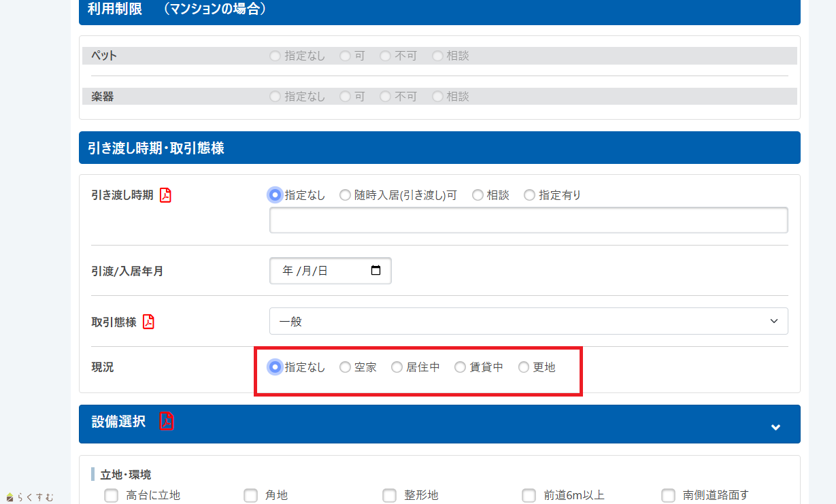836x504 pixels.
Task: Check the 高台に立地 checkbox
Action: click(x=112, y=495)
